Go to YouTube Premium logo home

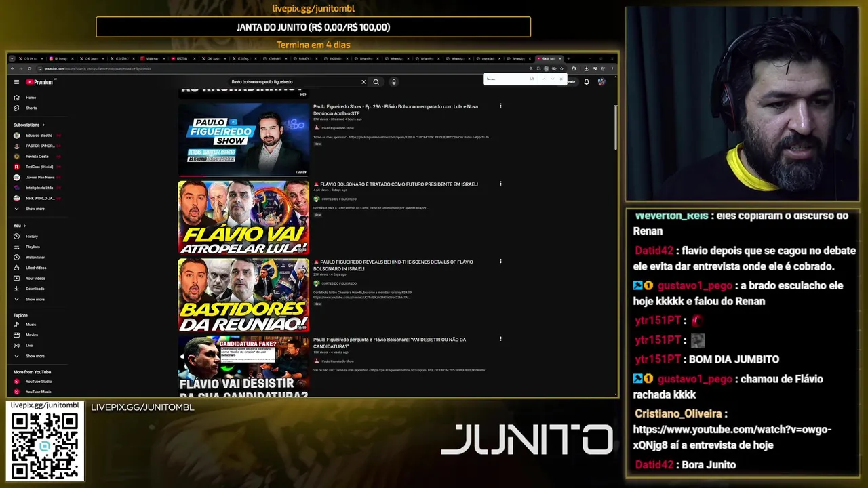click(39, 82)
